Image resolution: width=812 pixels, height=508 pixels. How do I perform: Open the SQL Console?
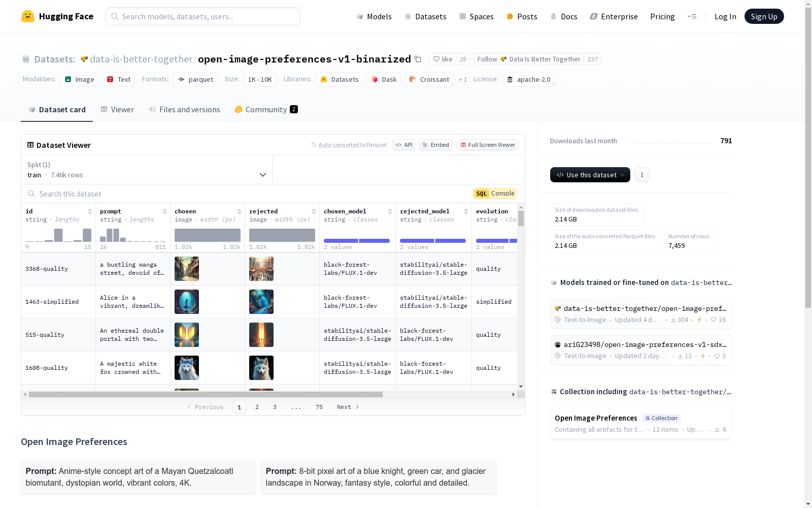click(495, 194)
